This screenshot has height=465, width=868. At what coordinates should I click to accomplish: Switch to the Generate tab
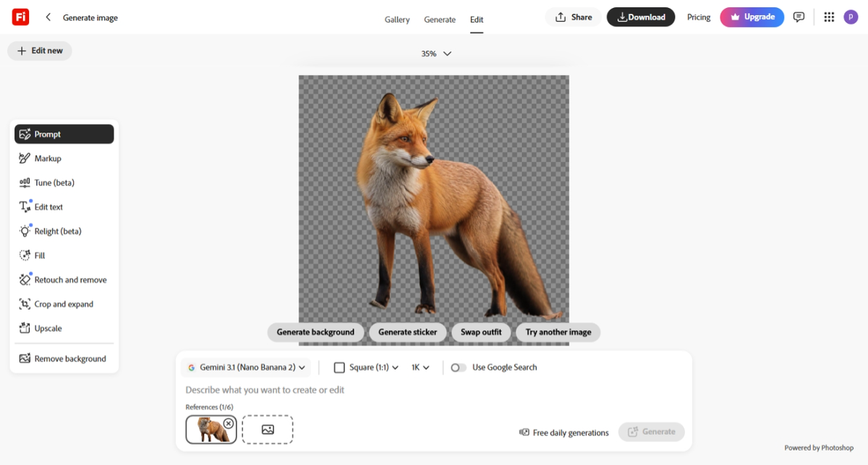[x=440, y=20]
